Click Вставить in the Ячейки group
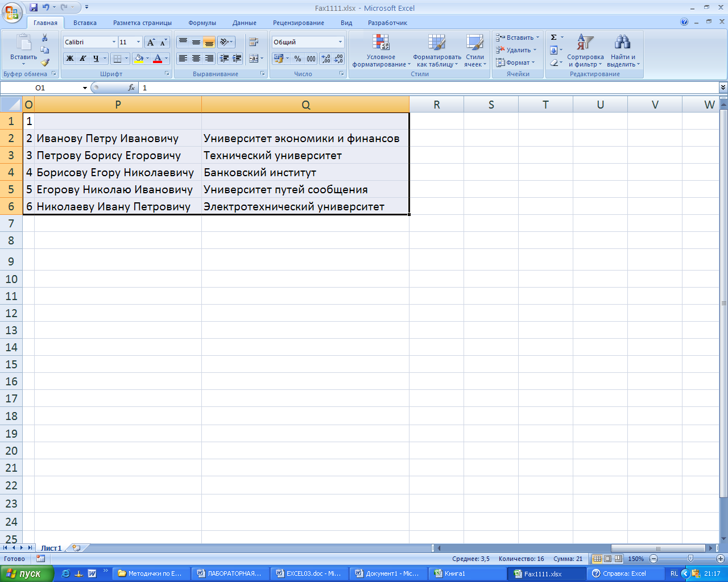728x582 pixels. point(518,38)
